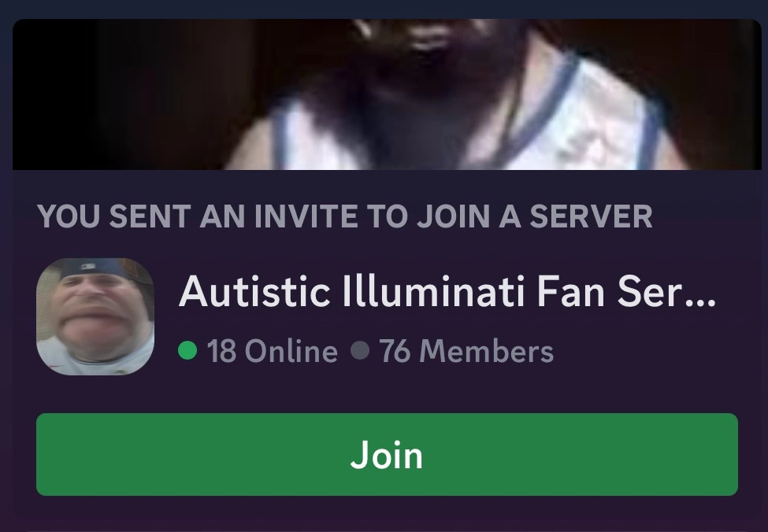Click the number 76 beside the grey dot
Viewport: 768px width, 532px height.
[395, 351]
